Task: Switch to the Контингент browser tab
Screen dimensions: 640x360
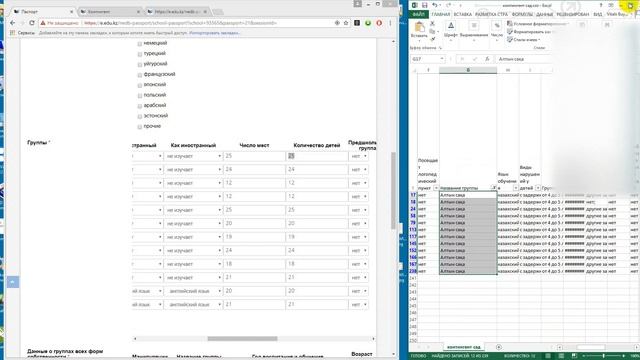Action: pyautogui.click(x=109, y=11)
